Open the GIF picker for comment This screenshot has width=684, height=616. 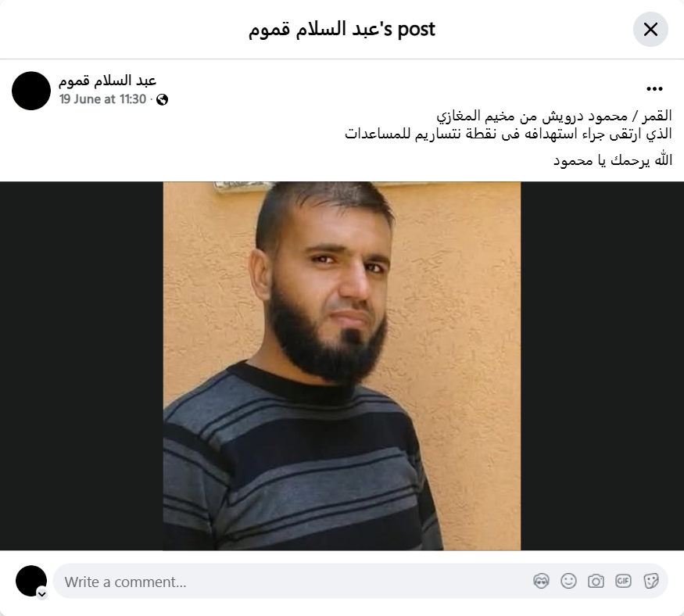[x=623, y=581]
